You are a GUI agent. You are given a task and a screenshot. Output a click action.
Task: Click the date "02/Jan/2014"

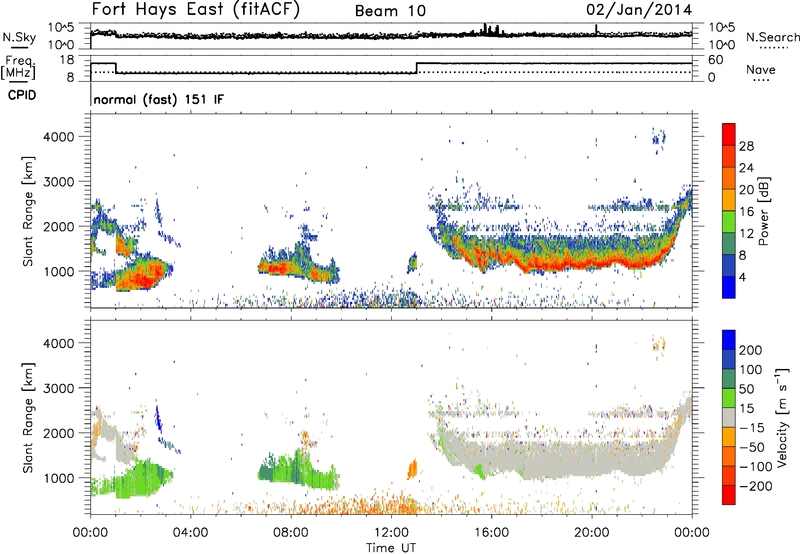[x=639, y=10]
